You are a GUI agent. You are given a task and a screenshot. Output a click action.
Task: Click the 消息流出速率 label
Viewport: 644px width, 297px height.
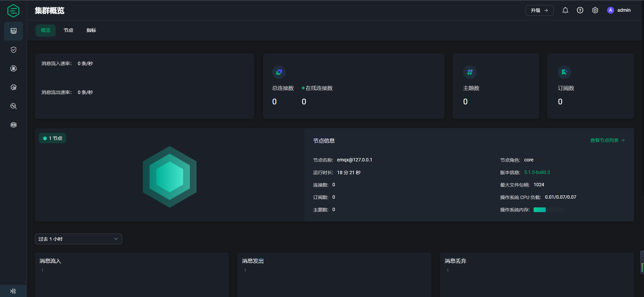pos(57,92)
